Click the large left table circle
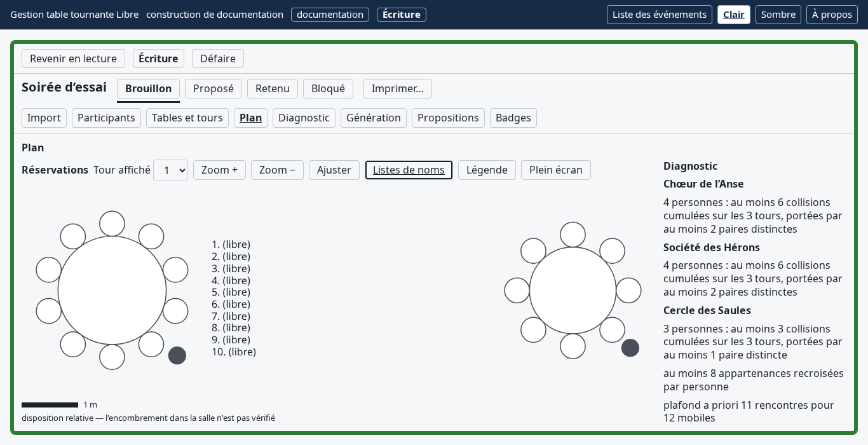The height and width of the screenshot is (445, 868). point(112,291)
